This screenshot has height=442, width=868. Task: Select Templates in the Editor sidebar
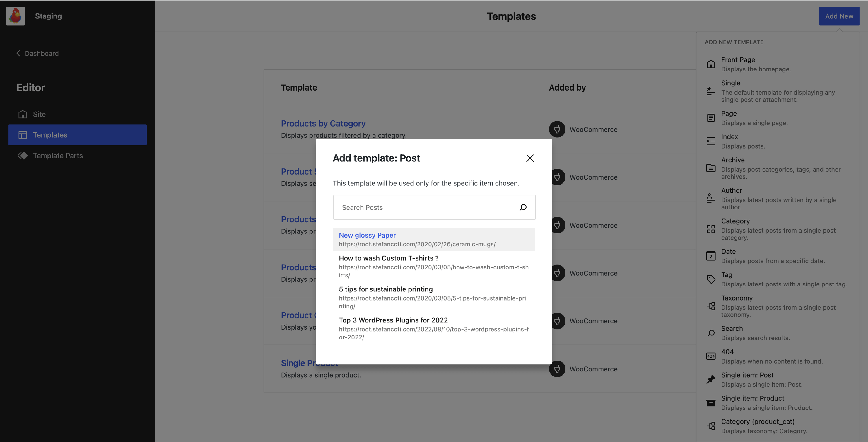(x=50, y=135)
